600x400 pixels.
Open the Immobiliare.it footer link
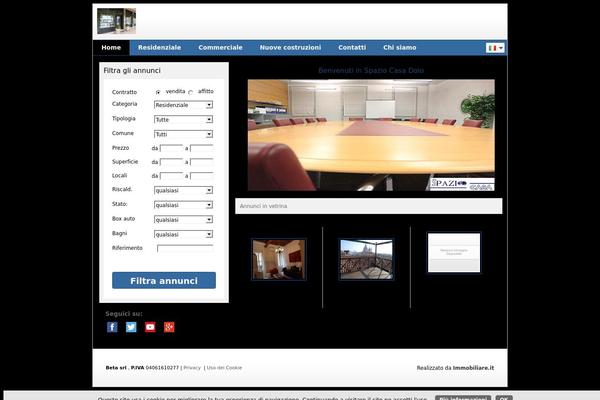pyautogui.click(x=473, y=367)
